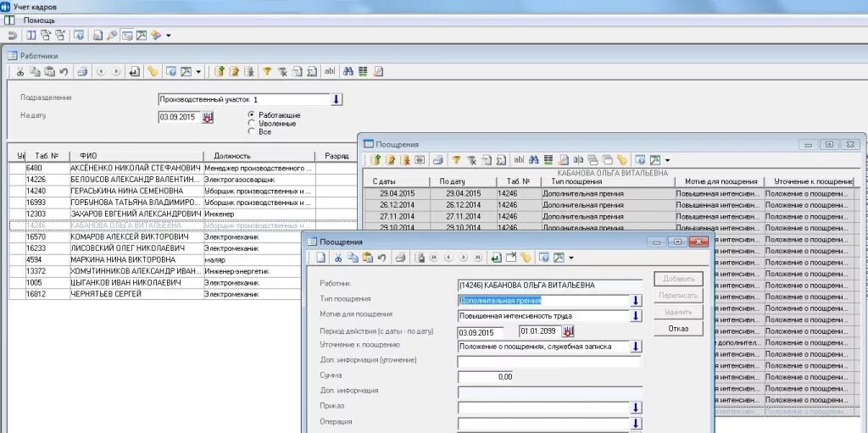Expand small dropdown arrow in Работники toolbar

pyautogui.click(x=198, y=71)
